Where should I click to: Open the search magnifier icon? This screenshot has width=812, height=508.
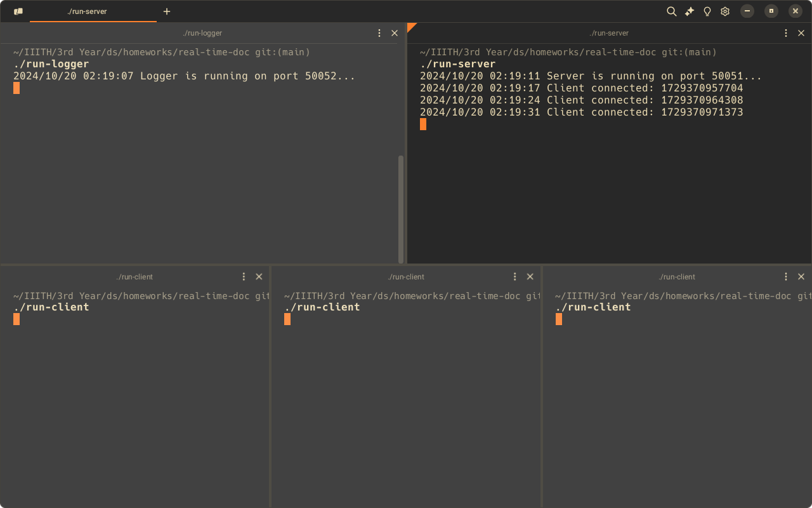pyautogui.click(x=671, y=11)
